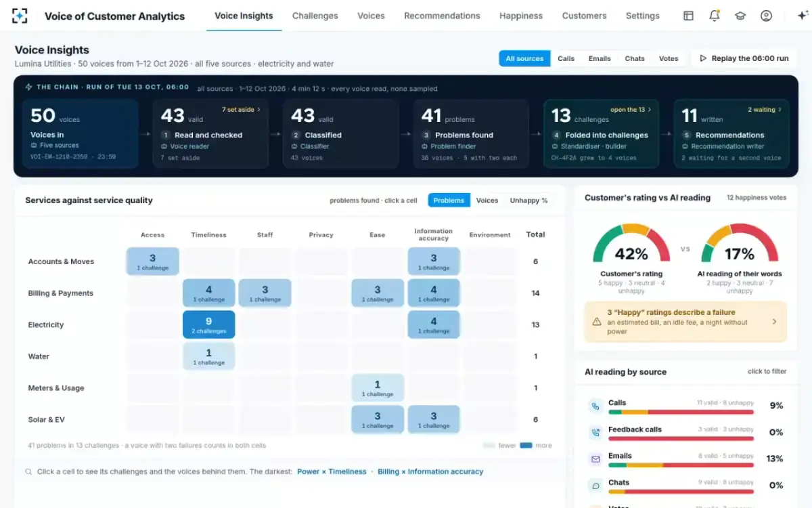The image size is (812, 508).
Task: Click the 12 happiness votes label
Action: pos(757,198)
